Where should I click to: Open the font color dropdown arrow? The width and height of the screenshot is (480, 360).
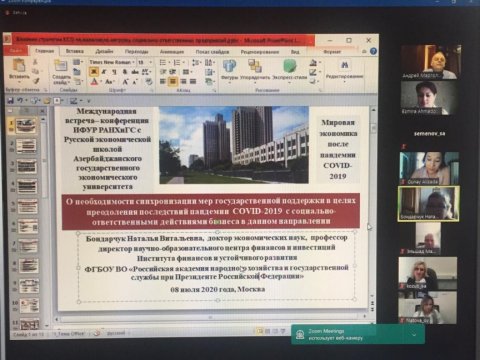click(100, 82)
